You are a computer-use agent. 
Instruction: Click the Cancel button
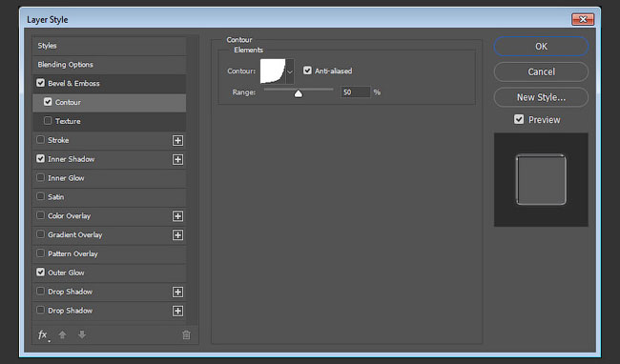(x=541, y=71)
